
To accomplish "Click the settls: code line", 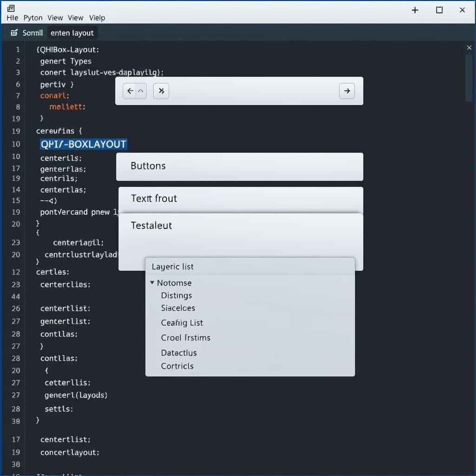I will coord(59,409).
